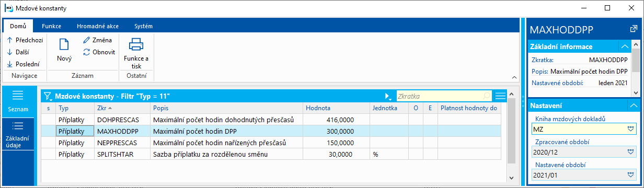
Task: Sort by the Popis column header
Action: 226,108
